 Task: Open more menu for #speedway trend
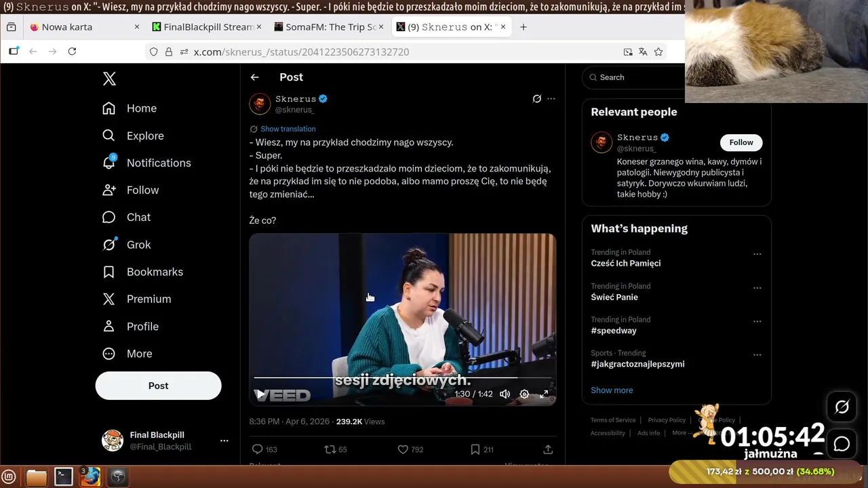(x=757, y=321)
